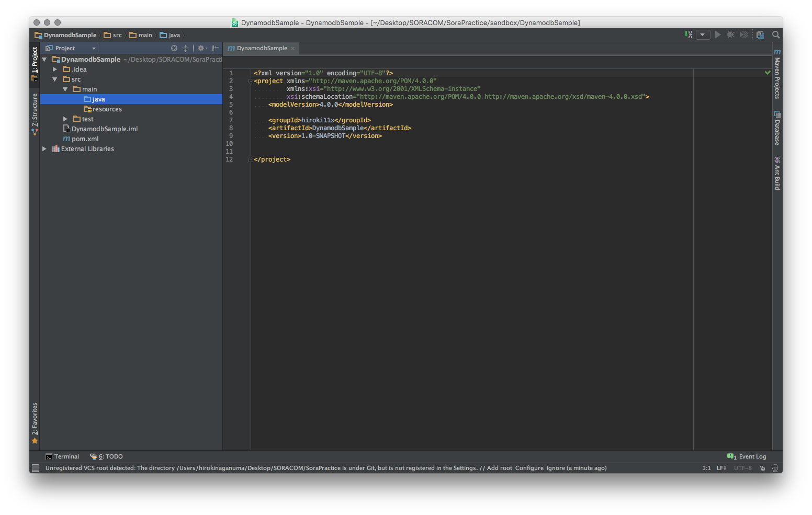The image size is (812, 515).
Task: Change line separator via the LF selector
Action: (x=722, y=468)
